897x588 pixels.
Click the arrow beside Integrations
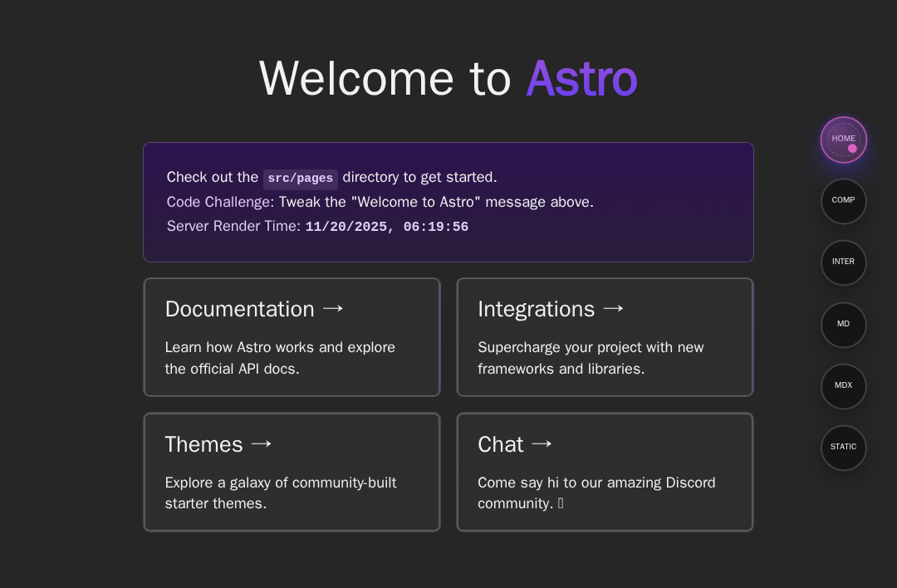(x=613, y=309)
